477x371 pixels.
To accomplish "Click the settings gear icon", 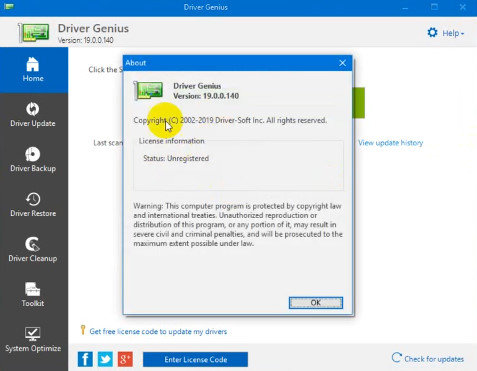I will pos(432,33).
